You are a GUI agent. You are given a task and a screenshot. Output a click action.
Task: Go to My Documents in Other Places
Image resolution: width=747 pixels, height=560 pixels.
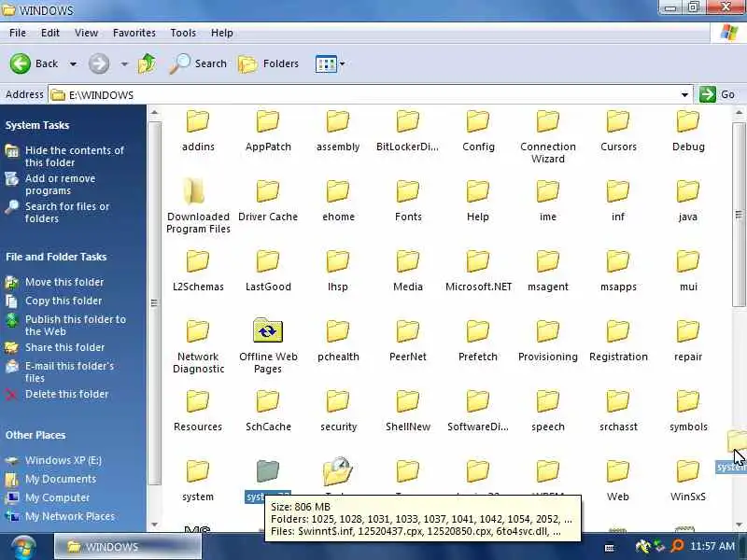coord(61,479)
